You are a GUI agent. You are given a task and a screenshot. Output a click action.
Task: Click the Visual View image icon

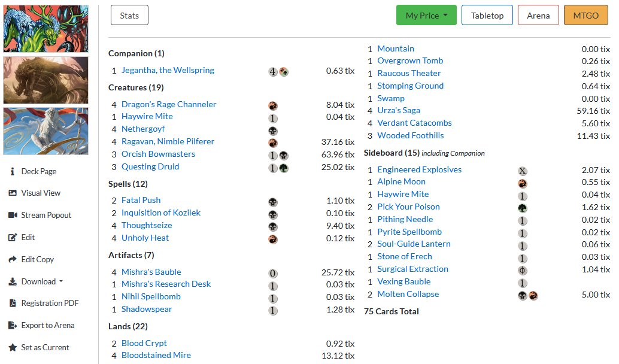coord(13,193)
